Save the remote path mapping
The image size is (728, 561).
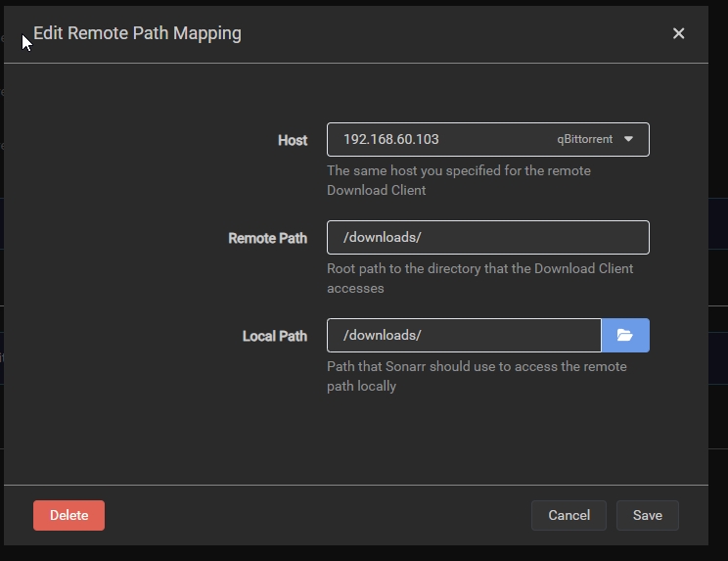point(647,516)
